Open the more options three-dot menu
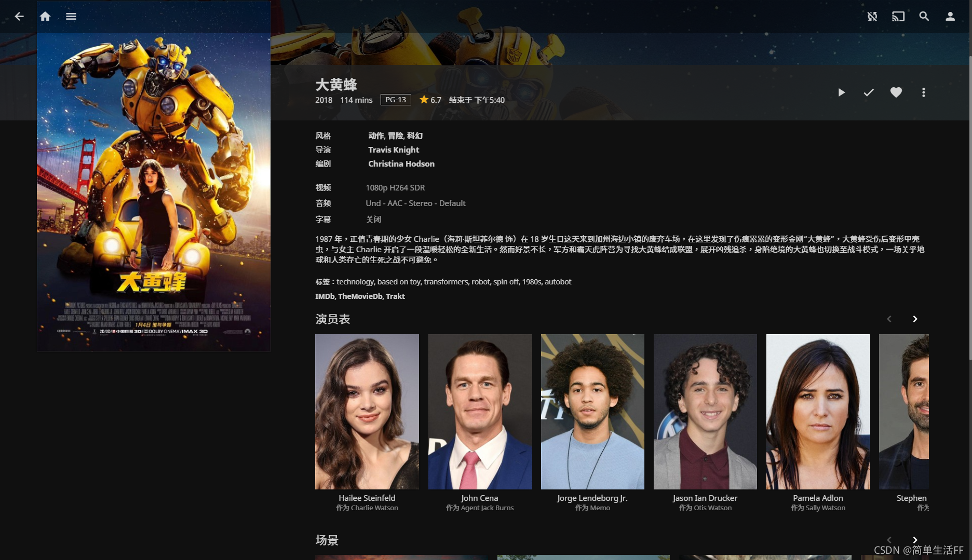 pyautogui.click(x=923, y=92)
